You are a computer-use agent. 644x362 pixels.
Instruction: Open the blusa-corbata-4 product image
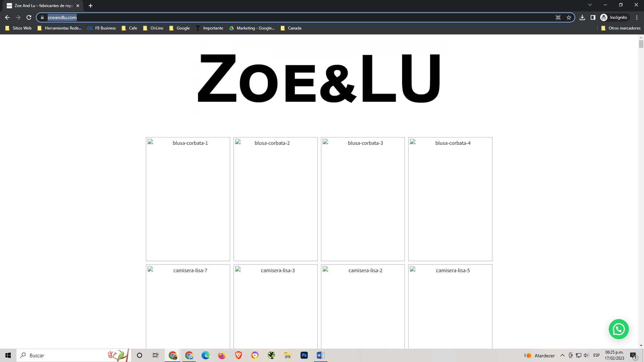tap(450, 199)
